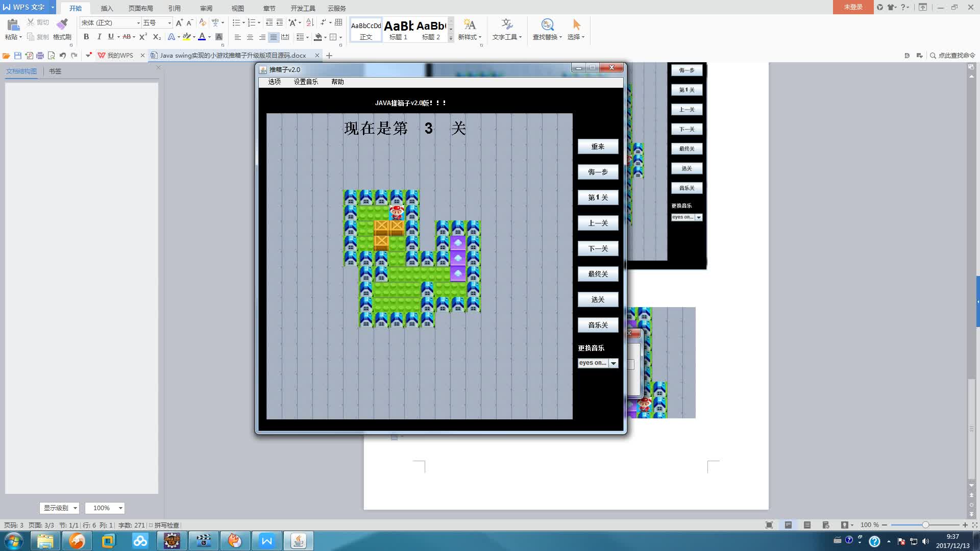Click the print icon in quick access toolbar
Image resolution: width=980 pixels, height=551 pixels.
tap(40, 55)
